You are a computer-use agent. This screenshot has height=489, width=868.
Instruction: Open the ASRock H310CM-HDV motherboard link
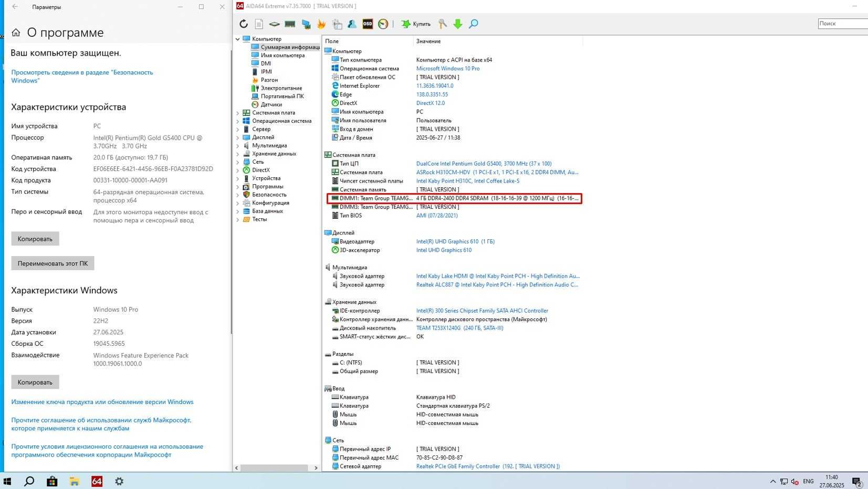[x=497, y=172]
